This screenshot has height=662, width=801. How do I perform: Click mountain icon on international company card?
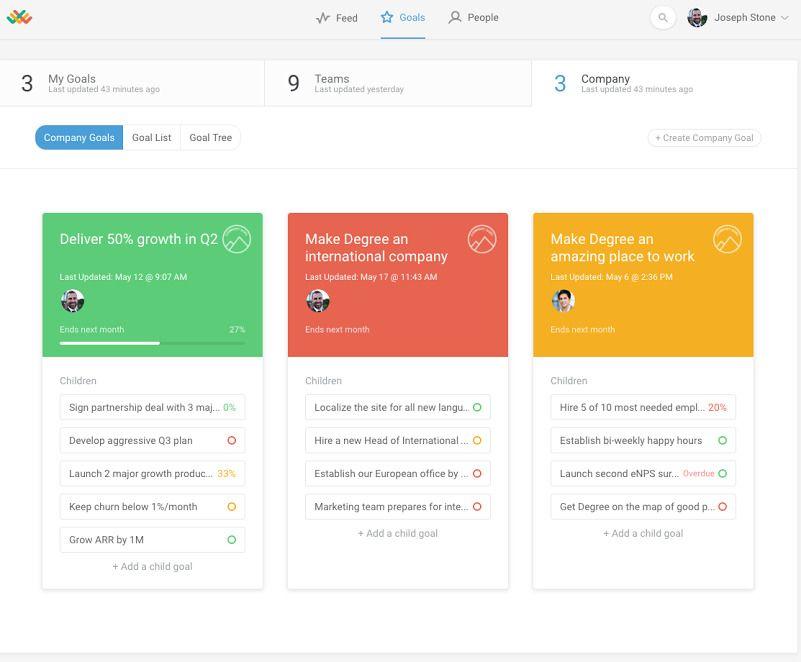[x=482, y=239]
